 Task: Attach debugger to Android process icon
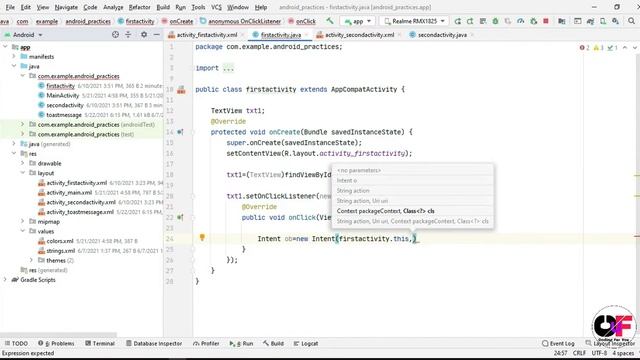533,21
